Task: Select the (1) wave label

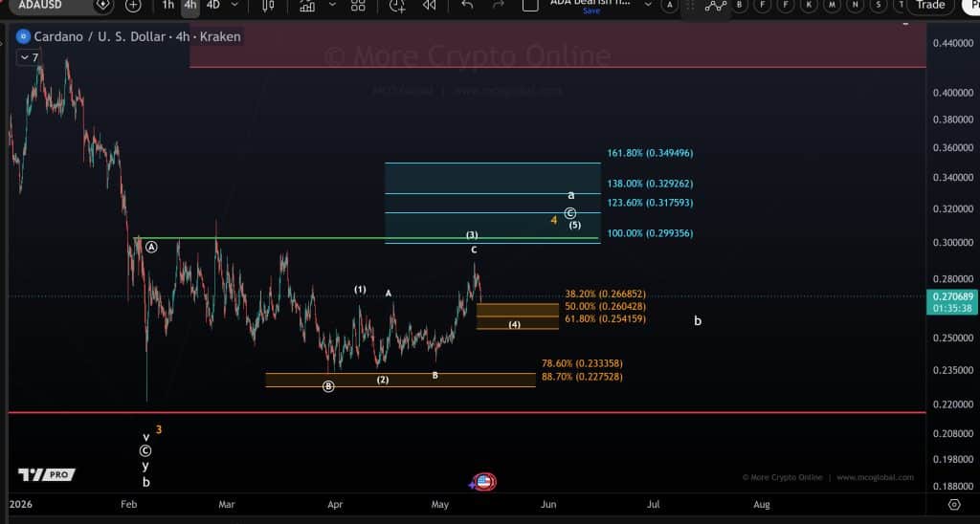Action: [x=360, y=290]
